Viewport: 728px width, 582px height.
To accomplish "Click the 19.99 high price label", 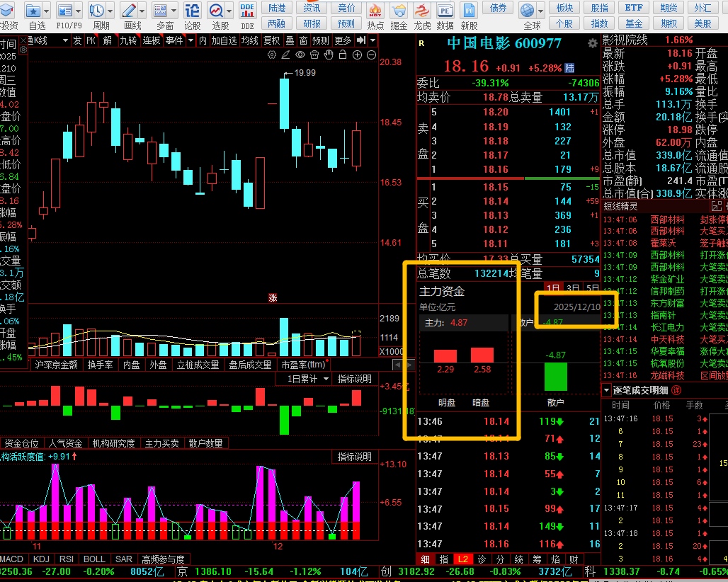I will click(305, 73).
